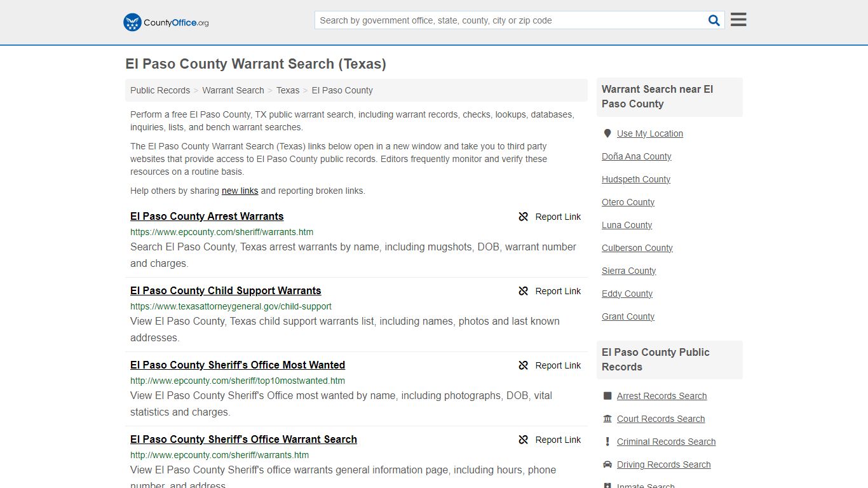The height and width of the screenshot is (488, 868).
Task: Click broken-link icon for Child Support Warrants
Action: coord(524,291)
